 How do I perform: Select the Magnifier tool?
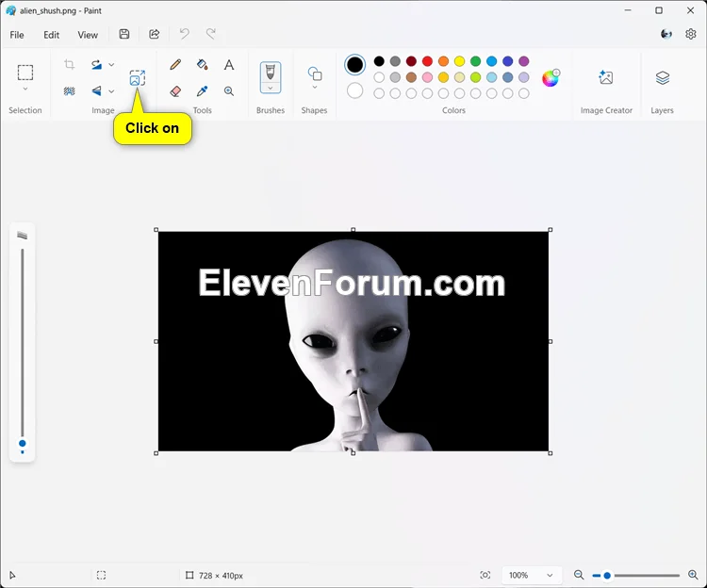pos(229,91)
